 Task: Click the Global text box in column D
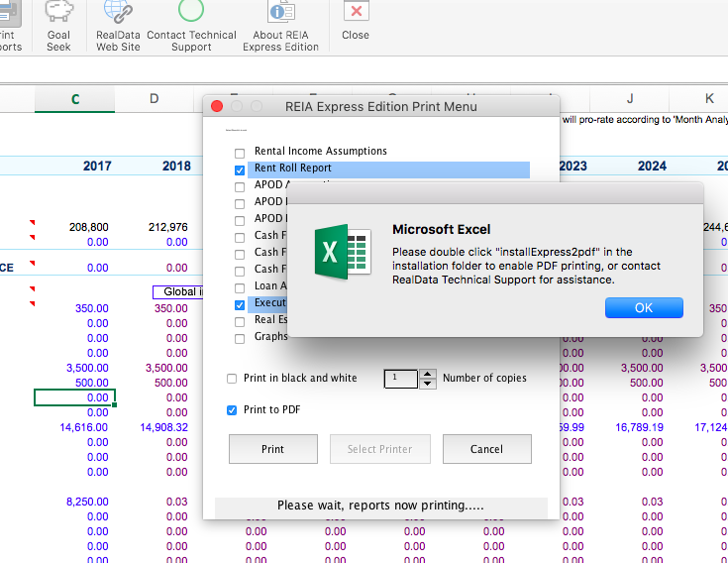point(178,291)
